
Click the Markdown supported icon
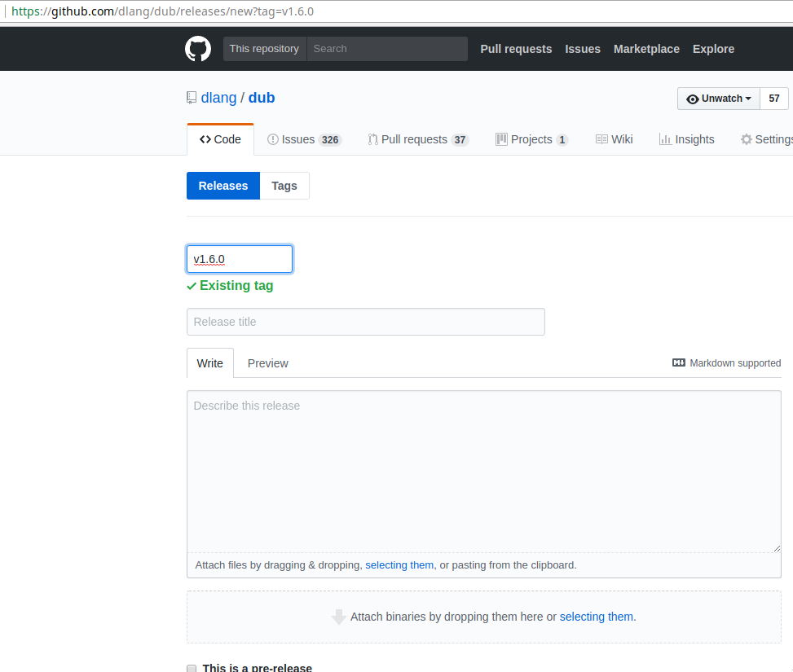[x=679, y=363]
